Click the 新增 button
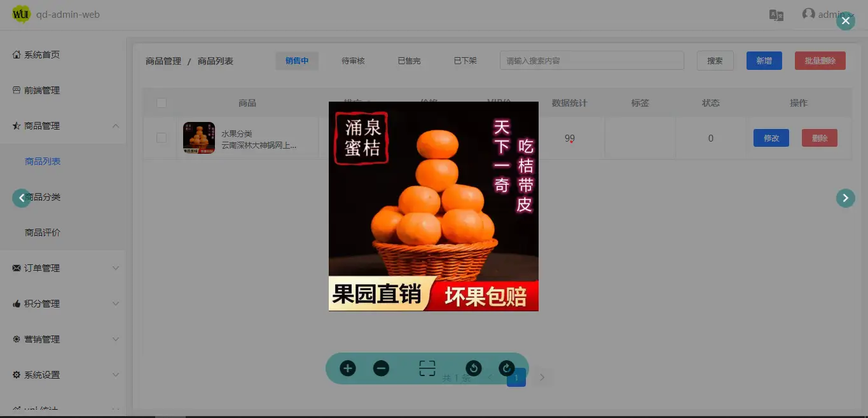The width and height of the screenshot is (868, 418). (764, 61)
